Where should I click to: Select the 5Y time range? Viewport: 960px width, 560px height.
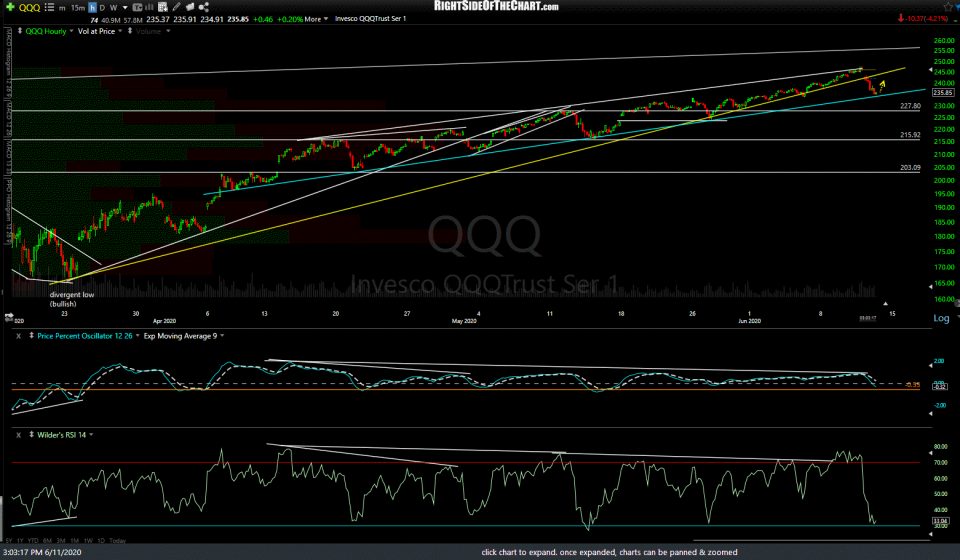[9, 540]
